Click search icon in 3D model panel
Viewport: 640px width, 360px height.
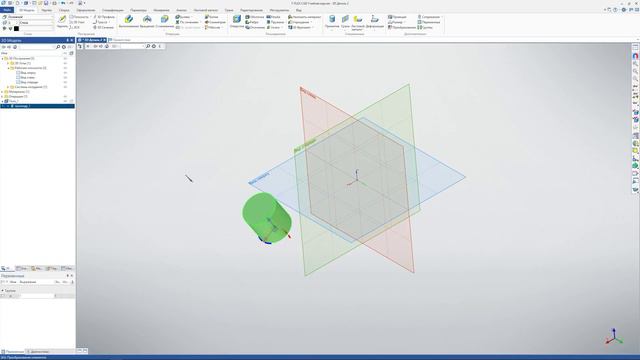coord(58,47)
